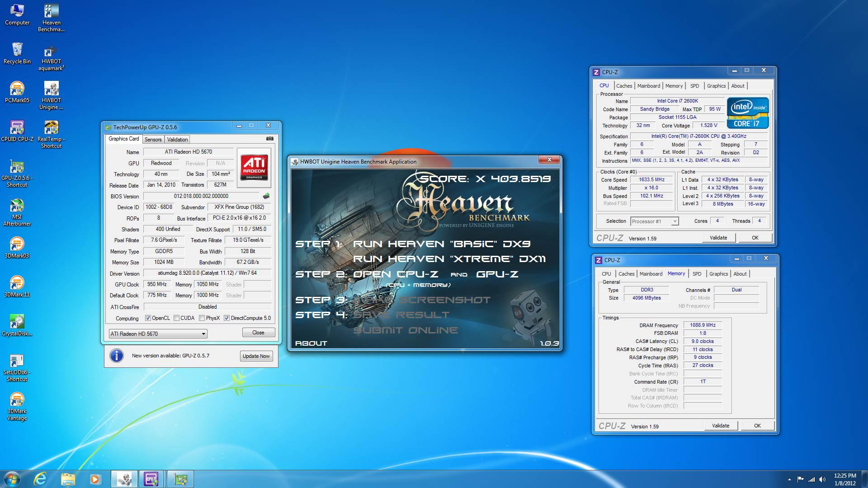Click the taskbar clock showing 12:25 PM
This screenshot has height=488, width=868.
845,479
